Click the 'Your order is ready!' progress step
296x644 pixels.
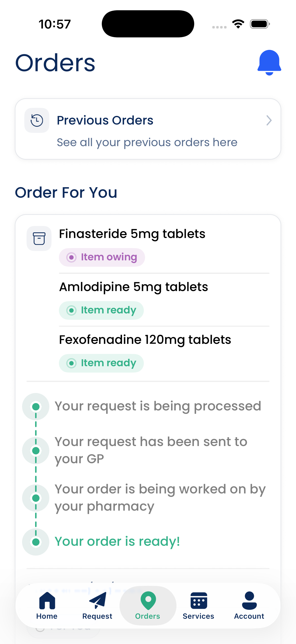tap(117, 542)
